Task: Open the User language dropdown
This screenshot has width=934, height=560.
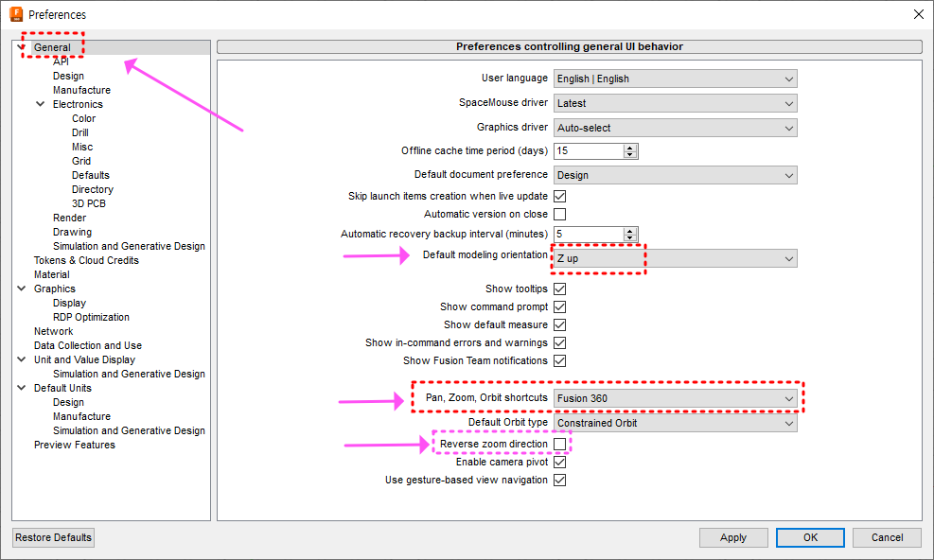Action: coord(676,79)
